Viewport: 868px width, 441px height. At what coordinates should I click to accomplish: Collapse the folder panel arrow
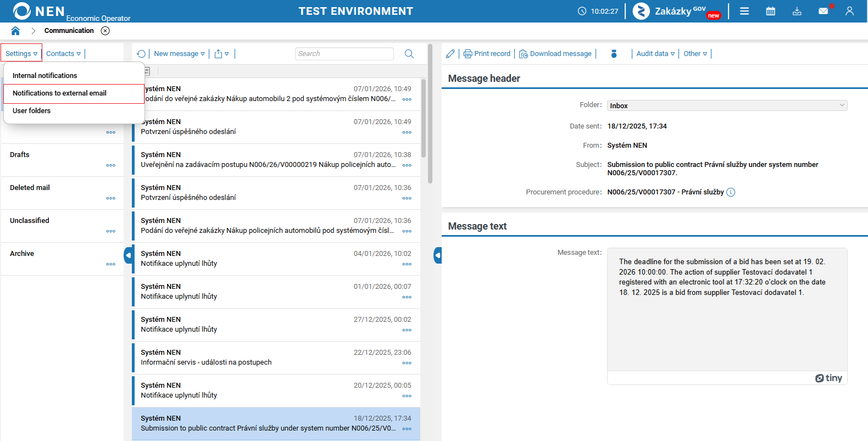coord(128,255)
